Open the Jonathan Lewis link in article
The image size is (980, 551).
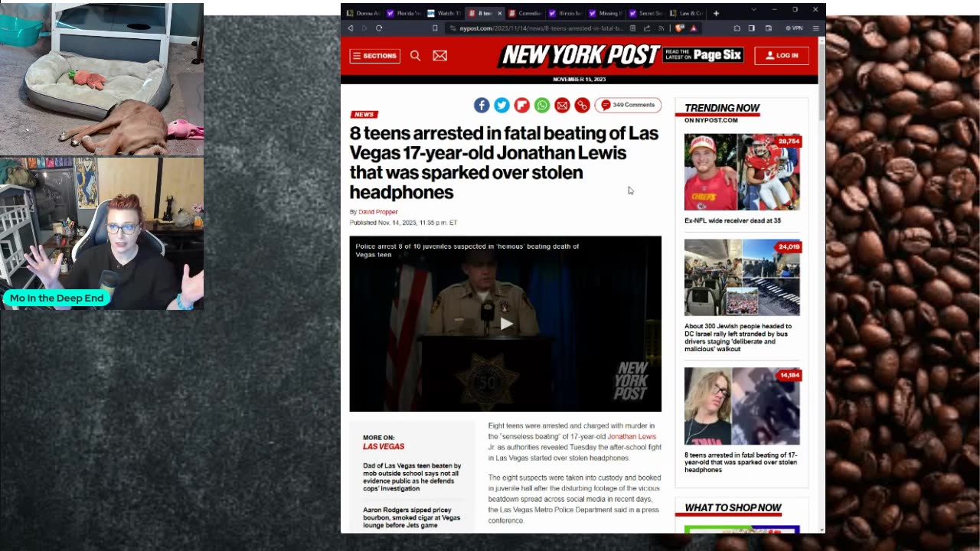pos(632,436)
